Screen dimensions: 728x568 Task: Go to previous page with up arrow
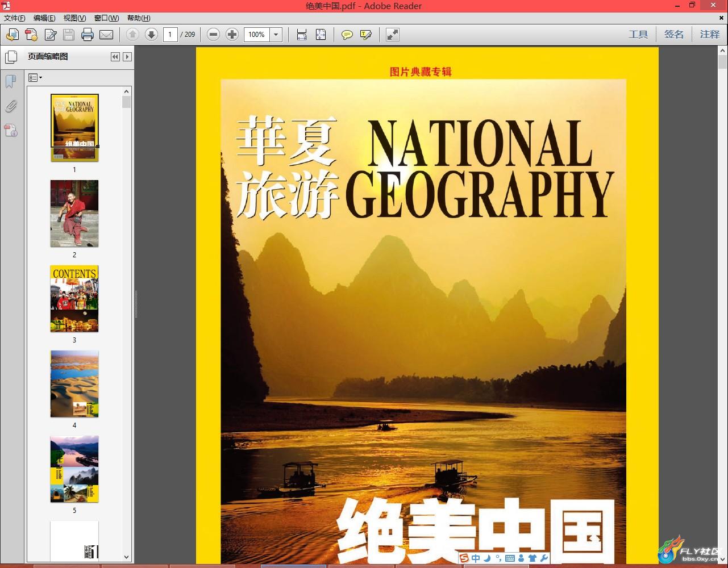[132, 35]
